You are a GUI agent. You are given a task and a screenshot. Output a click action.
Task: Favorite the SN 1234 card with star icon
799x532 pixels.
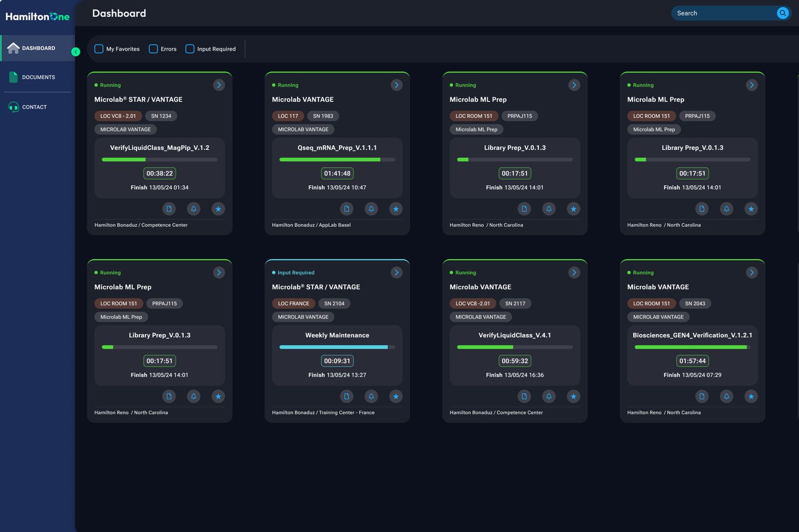click(218, 209)
